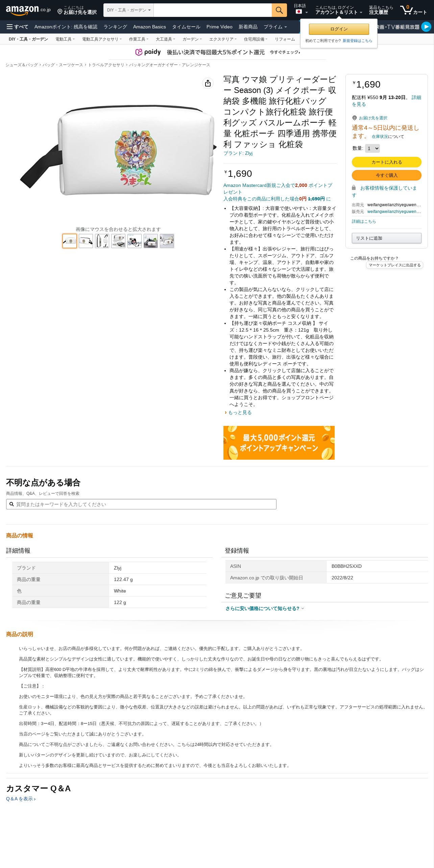Viewport: 434px width, 868px height.
Task: Click the Amazon.co.jp logo
Action: [x=28, y=10]
